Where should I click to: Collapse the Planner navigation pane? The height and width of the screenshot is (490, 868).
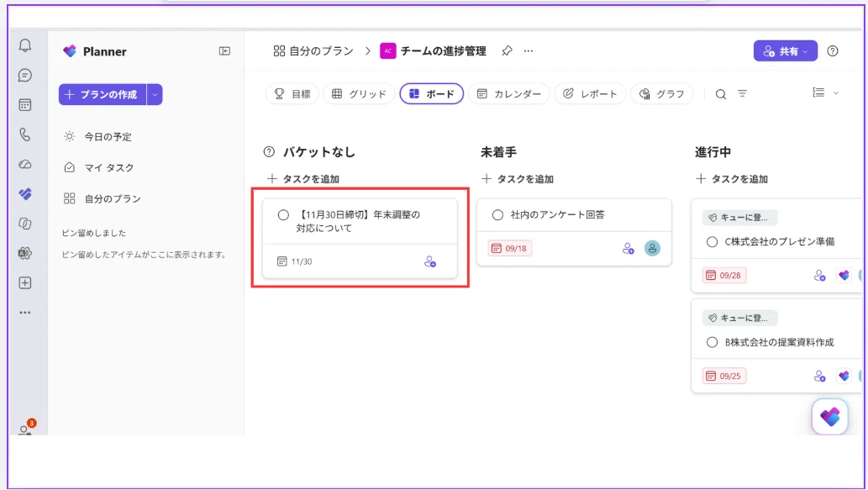point(224,51)
